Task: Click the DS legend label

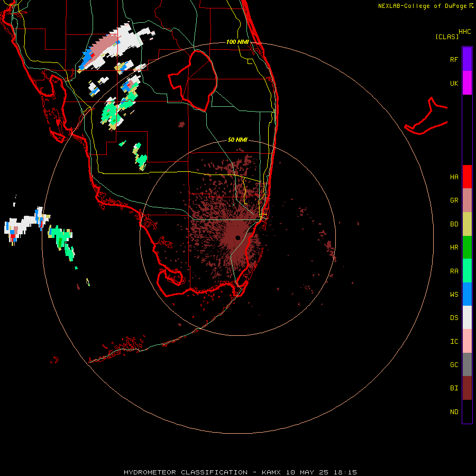Action: pos(454,318)
